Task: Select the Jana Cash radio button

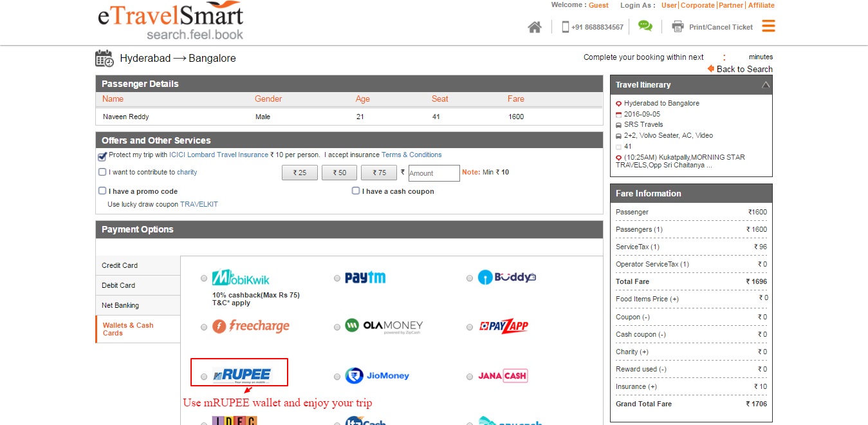Action: (470, 376)
